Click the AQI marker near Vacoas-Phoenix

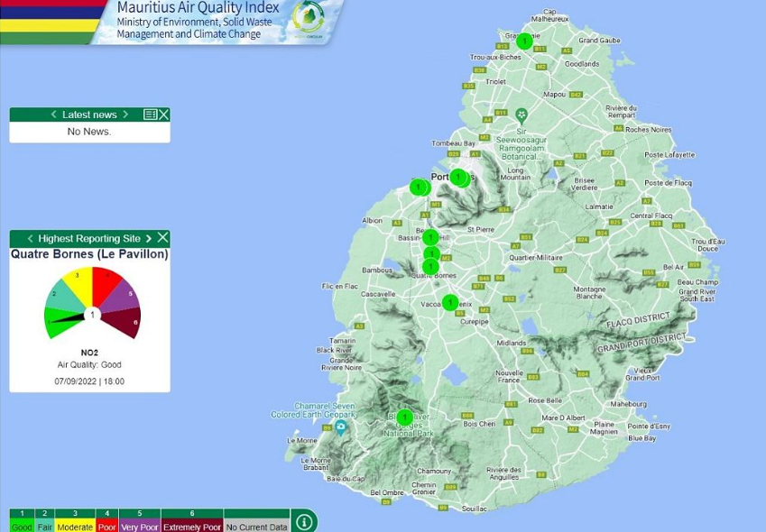tap(449, 304)
